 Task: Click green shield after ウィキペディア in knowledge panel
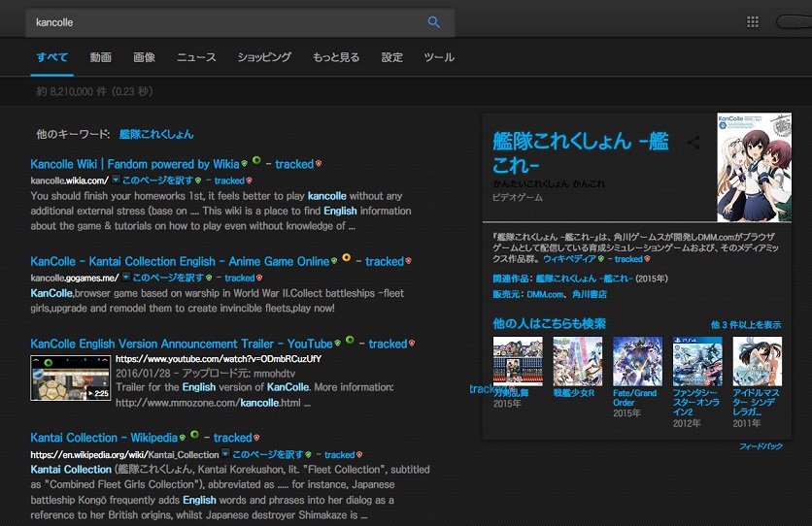pos(601,259)
